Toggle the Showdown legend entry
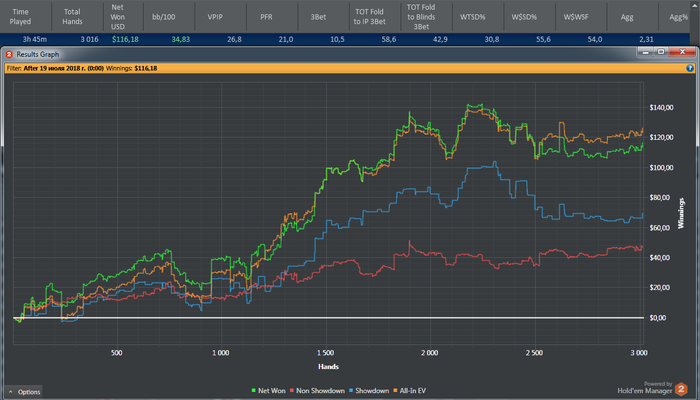 (369, 391)
